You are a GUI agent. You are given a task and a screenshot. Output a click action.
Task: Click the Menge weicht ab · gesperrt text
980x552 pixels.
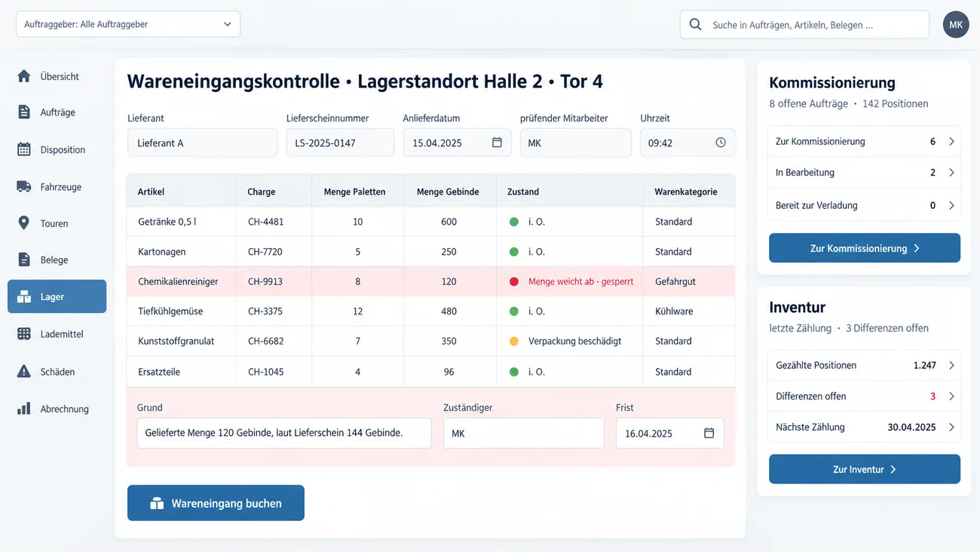click(x=581, y=281)
